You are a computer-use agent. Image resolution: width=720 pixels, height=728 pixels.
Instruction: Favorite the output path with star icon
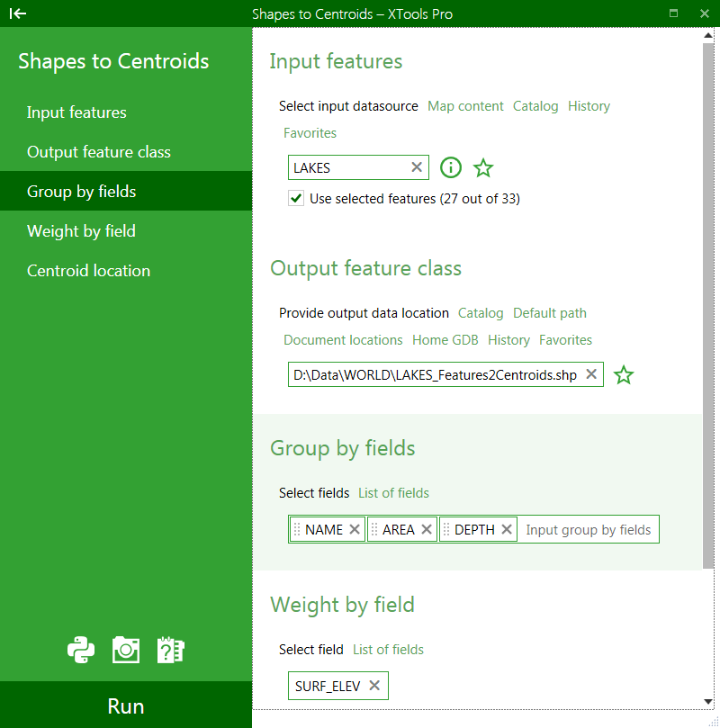624,374
